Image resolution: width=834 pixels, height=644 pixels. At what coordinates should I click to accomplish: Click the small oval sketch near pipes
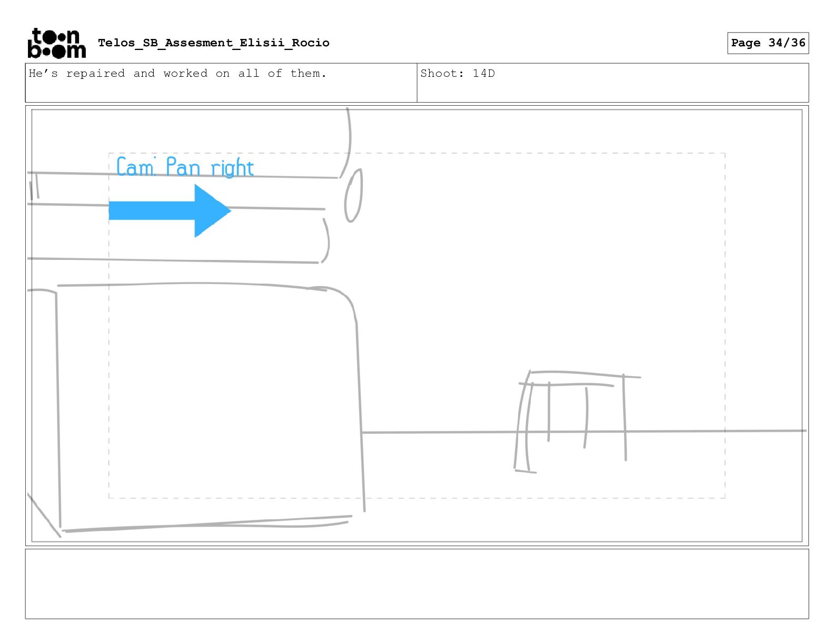point(353,195)
